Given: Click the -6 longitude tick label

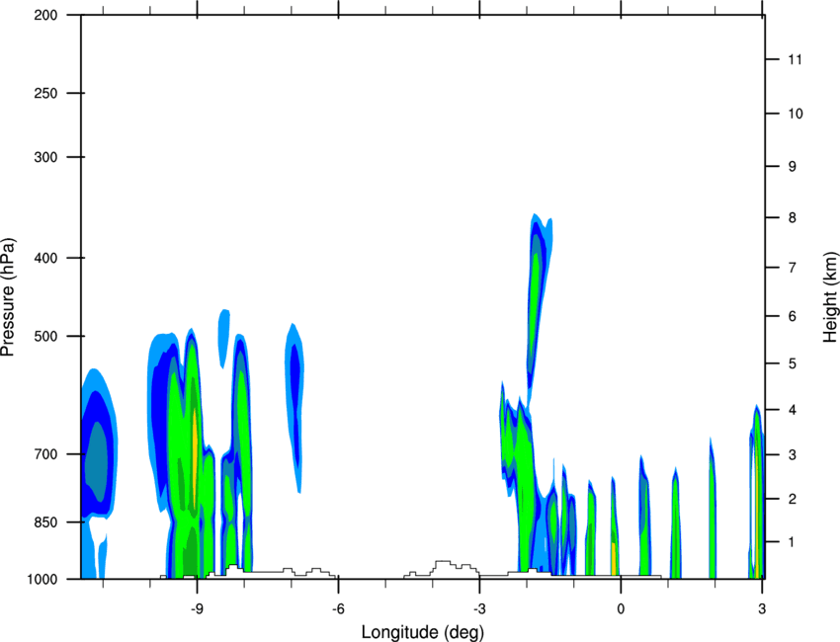Looking at the screenshot, I should pos(338,608).
